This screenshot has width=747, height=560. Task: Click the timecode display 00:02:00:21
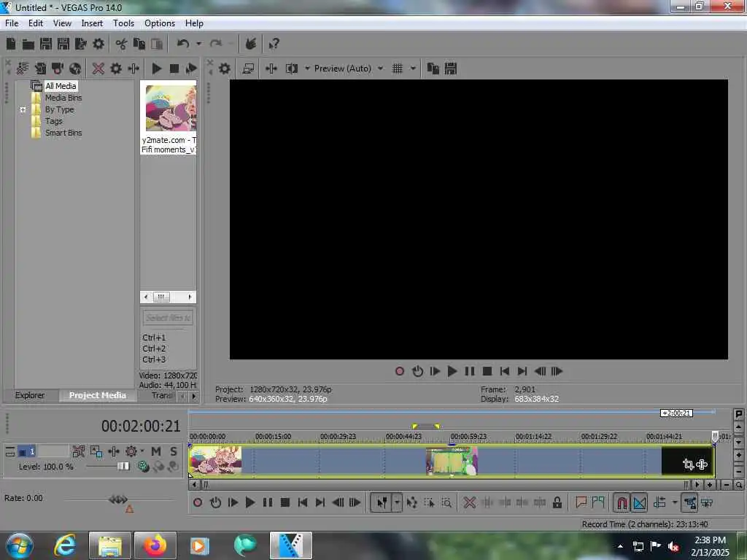click(x=141, y=426)
